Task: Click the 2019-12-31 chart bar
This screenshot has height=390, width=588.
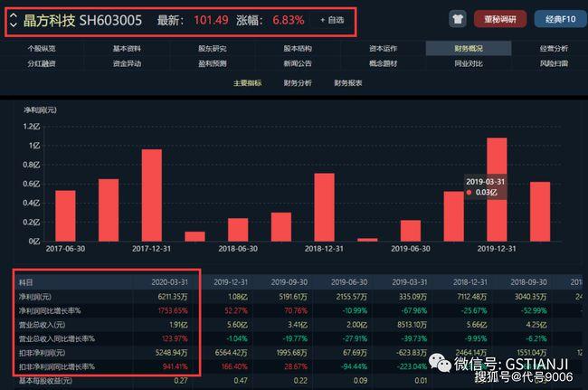Action: coord(497,189)
